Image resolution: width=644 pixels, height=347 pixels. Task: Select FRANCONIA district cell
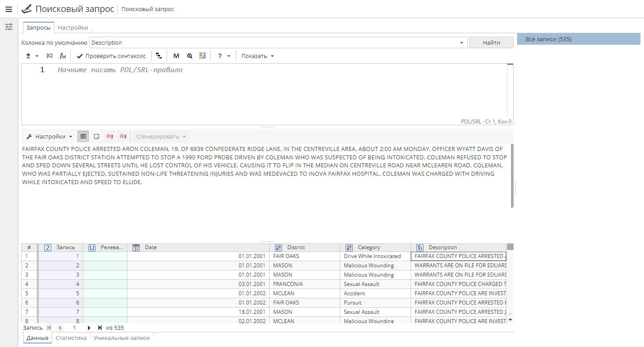(x=305, y=284)
